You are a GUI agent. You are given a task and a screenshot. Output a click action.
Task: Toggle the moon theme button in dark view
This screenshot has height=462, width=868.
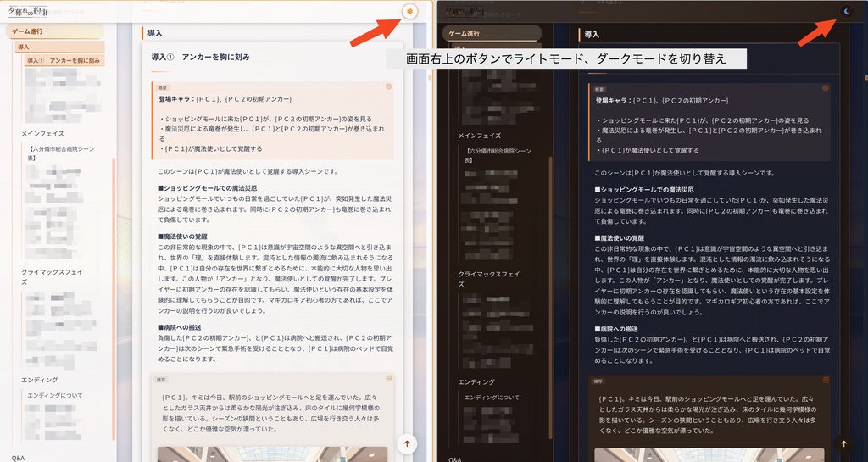point(847,11)
